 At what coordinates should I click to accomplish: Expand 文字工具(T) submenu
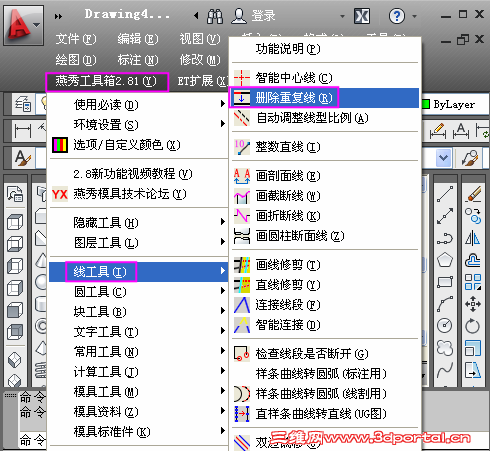click(x=138, y=332)
